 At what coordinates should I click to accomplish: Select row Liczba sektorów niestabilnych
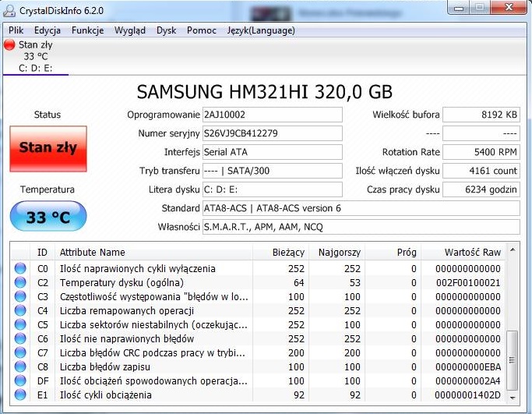258,324
